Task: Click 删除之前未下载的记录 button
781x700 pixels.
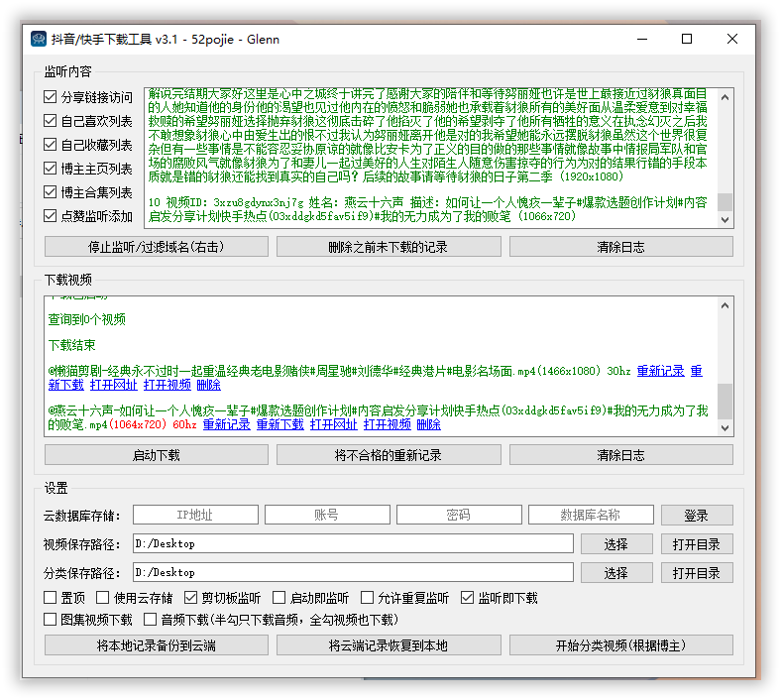Action: 389,247
